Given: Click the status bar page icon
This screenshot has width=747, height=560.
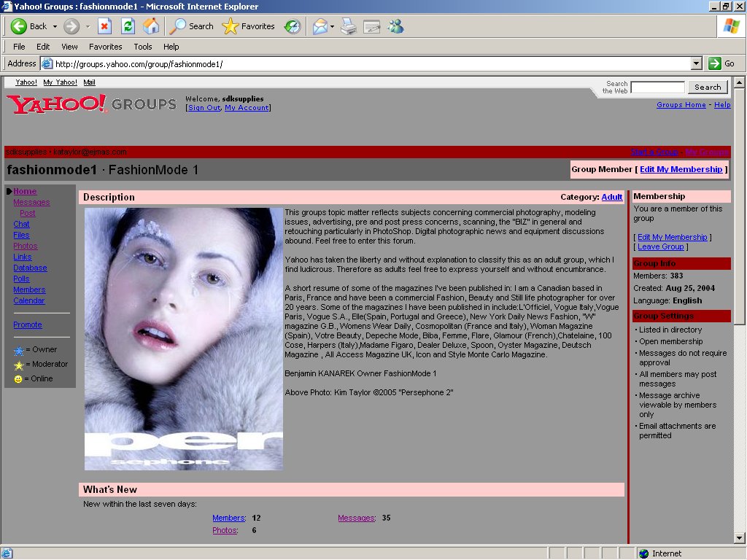Looking at the screenshot, I should (x=7, y=553).
